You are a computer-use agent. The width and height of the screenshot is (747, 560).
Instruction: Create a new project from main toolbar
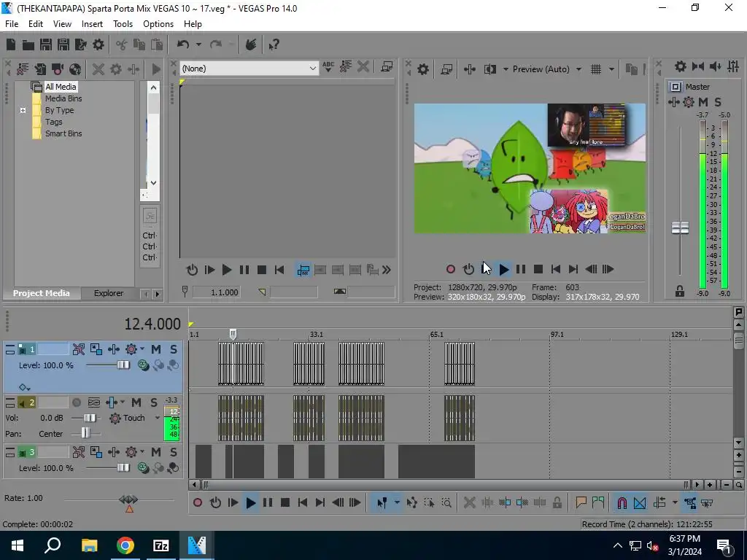[11, 44]
